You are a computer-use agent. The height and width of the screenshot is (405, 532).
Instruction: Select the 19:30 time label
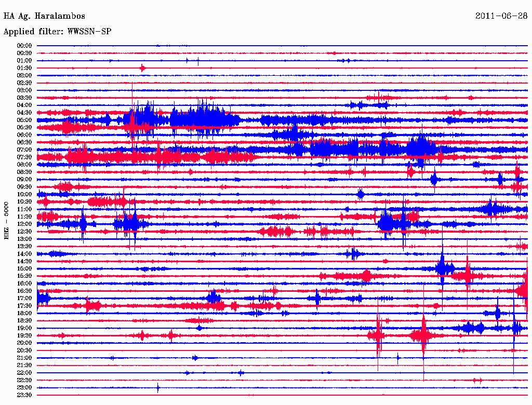pyautogui.click(x=24, y=336)
